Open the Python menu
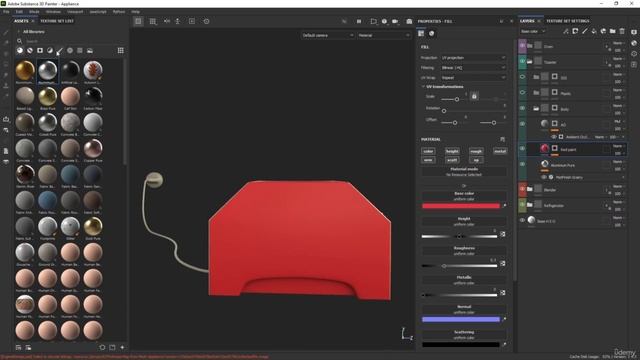 (x=119, y=12)
